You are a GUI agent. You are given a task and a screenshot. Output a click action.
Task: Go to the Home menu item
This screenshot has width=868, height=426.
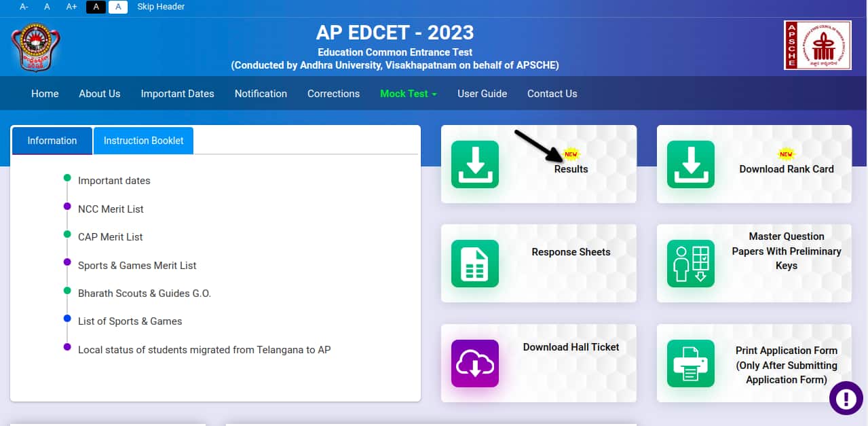click(x=45, y=94)
